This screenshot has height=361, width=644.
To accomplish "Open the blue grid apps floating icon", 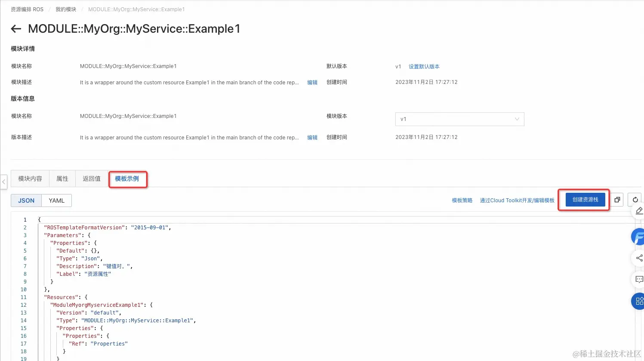I will [638, 301].
